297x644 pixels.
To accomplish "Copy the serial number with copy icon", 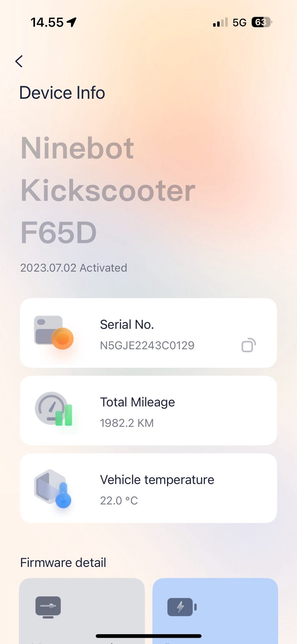I will click(x=248, y=345).
